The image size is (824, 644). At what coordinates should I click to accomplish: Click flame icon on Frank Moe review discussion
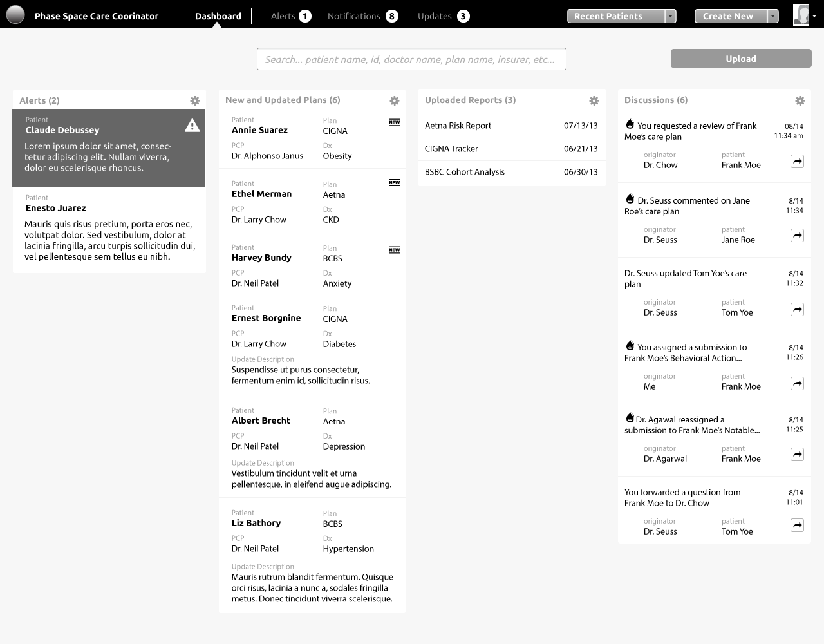[x=630, y=124]
